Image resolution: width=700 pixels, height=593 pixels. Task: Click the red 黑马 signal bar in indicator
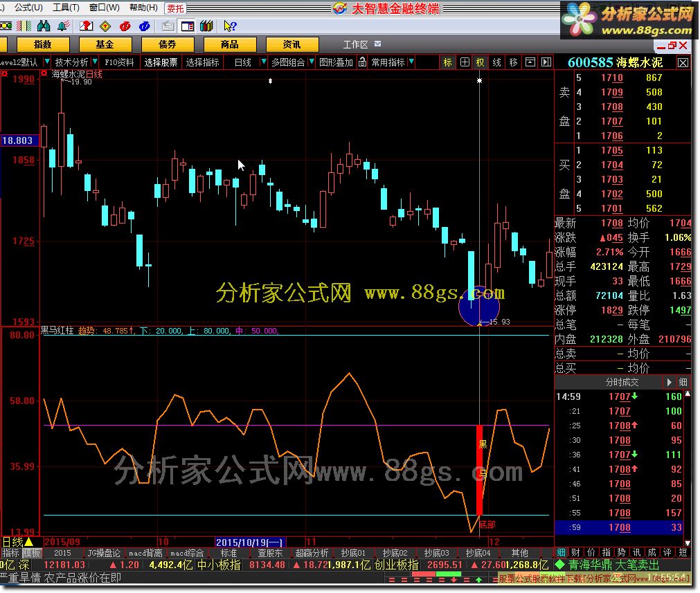(x=479, y=470)
